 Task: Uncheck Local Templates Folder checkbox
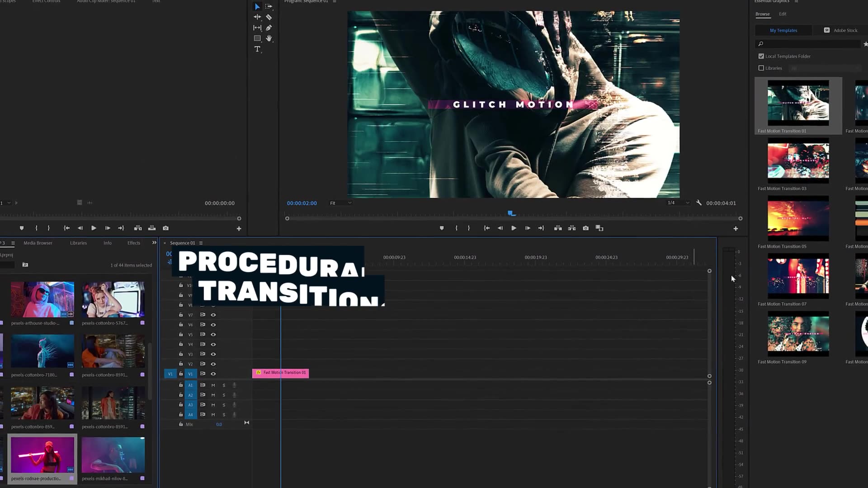(761, 56)
